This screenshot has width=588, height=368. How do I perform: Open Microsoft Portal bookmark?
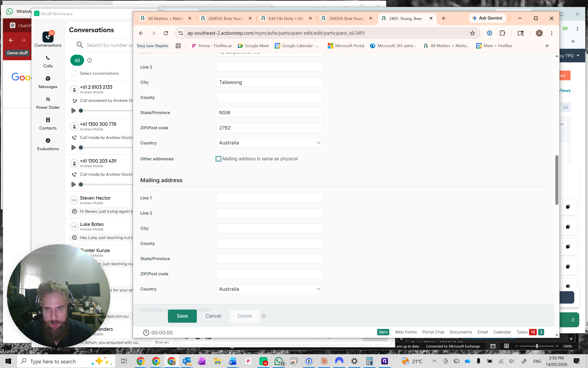click(346, 46)
